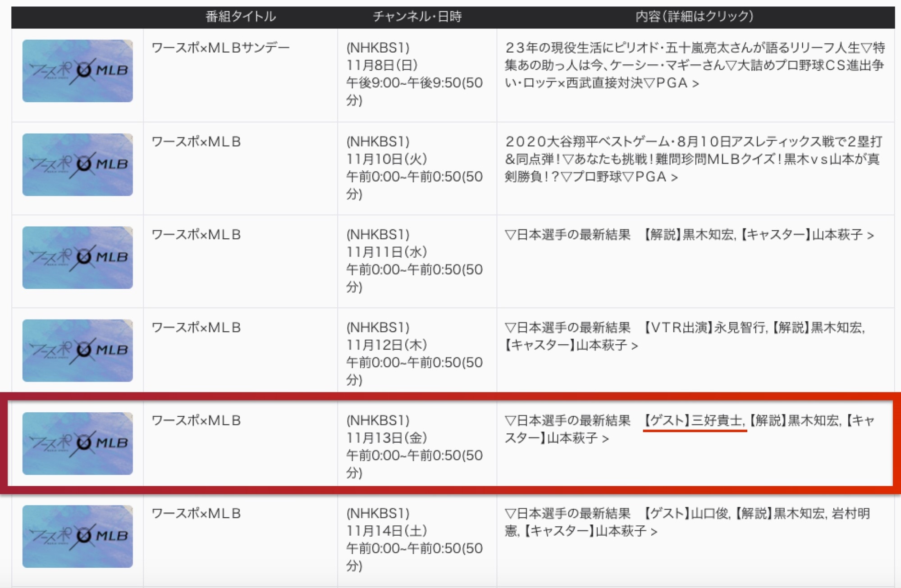
Task: Select thumbnail for November 11 broadcast
Action: pos(78,257)
